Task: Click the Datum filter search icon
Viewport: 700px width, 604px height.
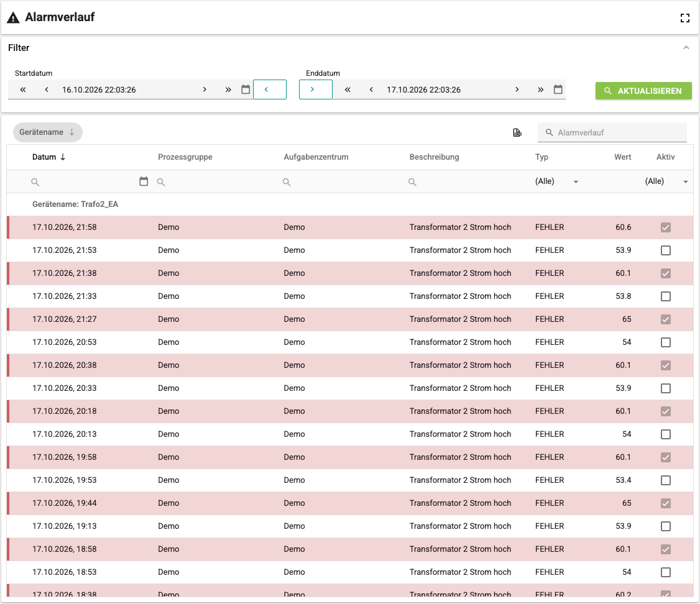Action: [x=35, y=182]
